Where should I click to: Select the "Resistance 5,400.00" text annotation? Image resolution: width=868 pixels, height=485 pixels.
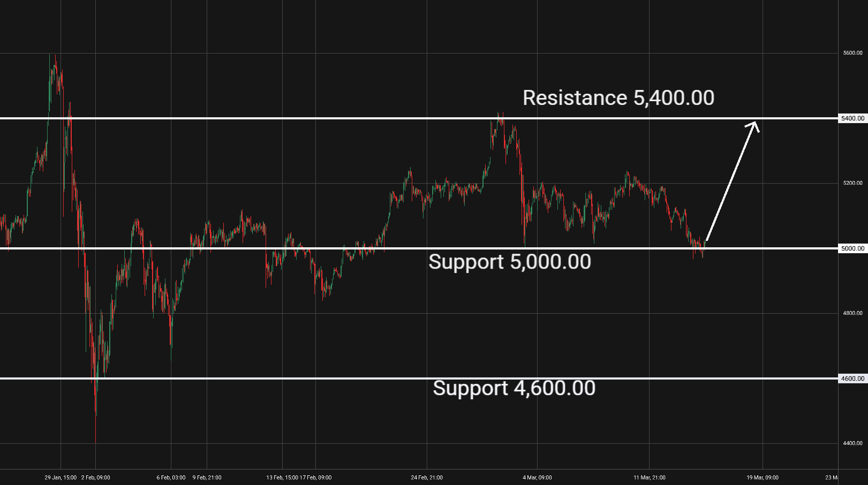tap(618, 98)
